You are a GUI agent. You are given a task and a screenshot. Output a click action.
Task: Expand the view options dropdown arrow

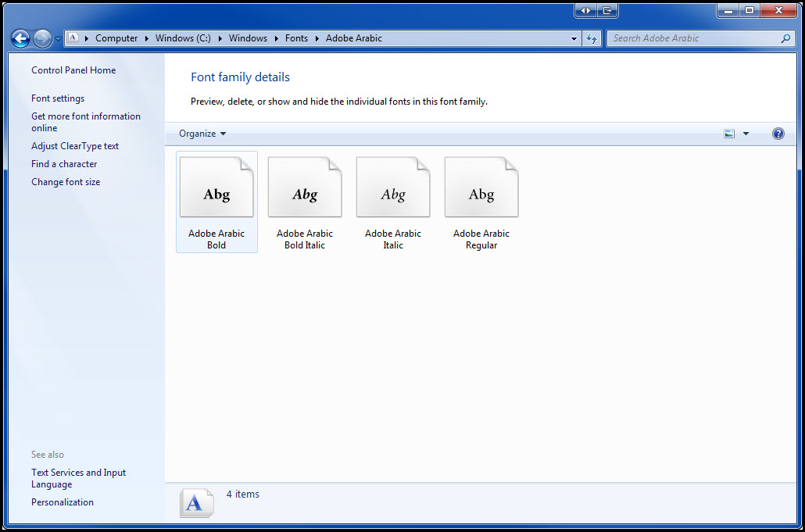tap(746, 134)
